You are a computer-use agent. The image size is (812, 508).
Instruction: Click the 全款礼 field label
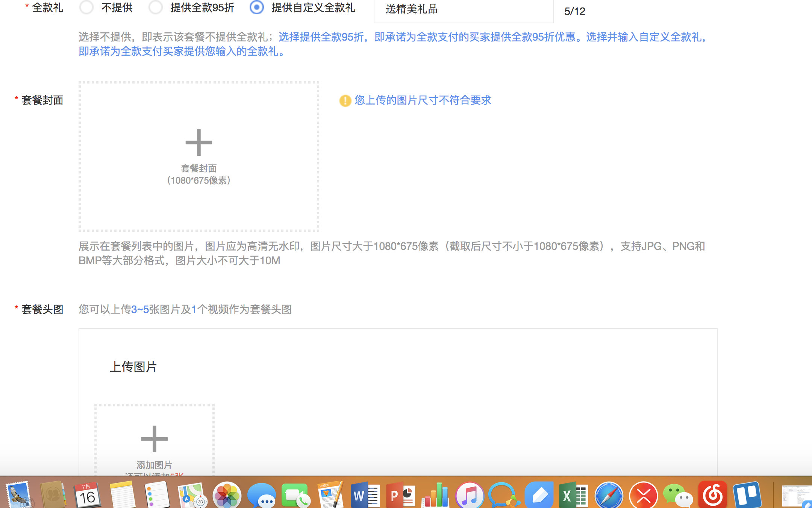tap(47, 8)
